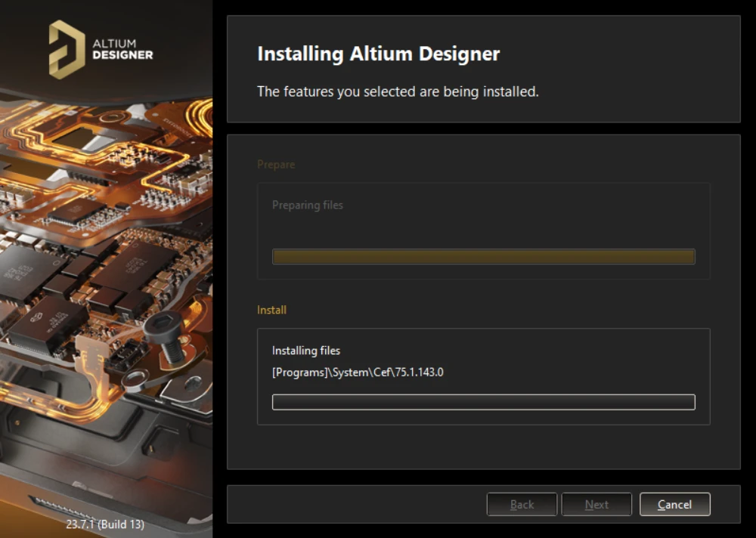Screen dimensions: 756x538
Task: Click the empty Installing files progress bar
Action: 483,402
